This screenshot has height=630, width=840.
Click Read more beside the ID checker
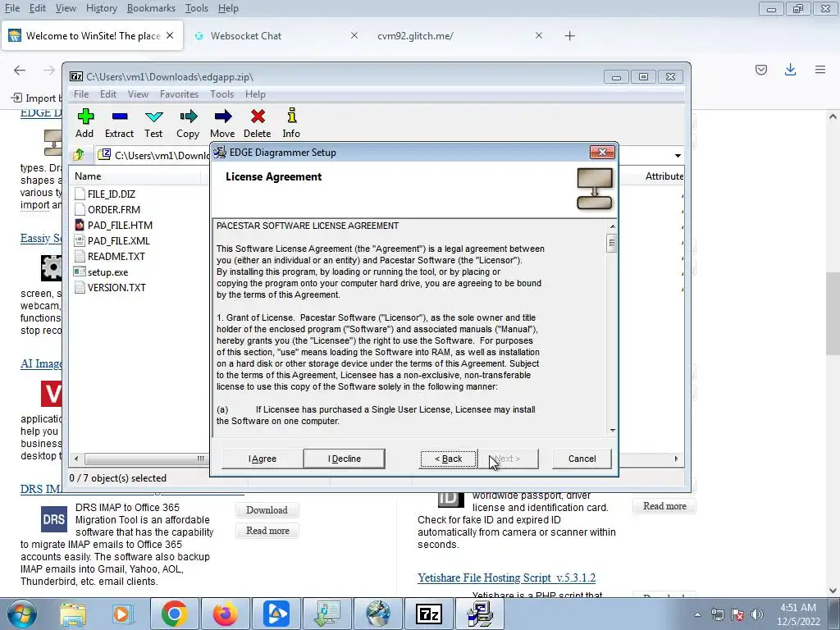coord(664,505)
